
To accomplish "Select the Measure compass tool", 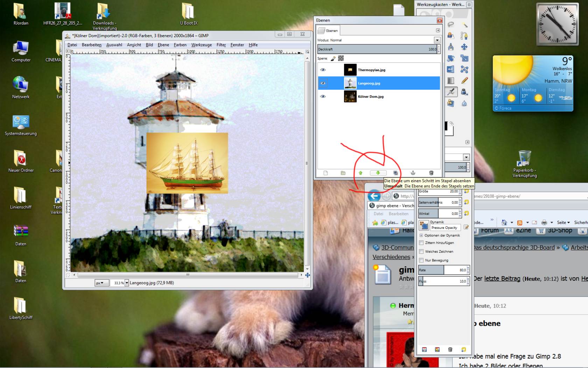I will pyautogui.click(x=451, y=47).
